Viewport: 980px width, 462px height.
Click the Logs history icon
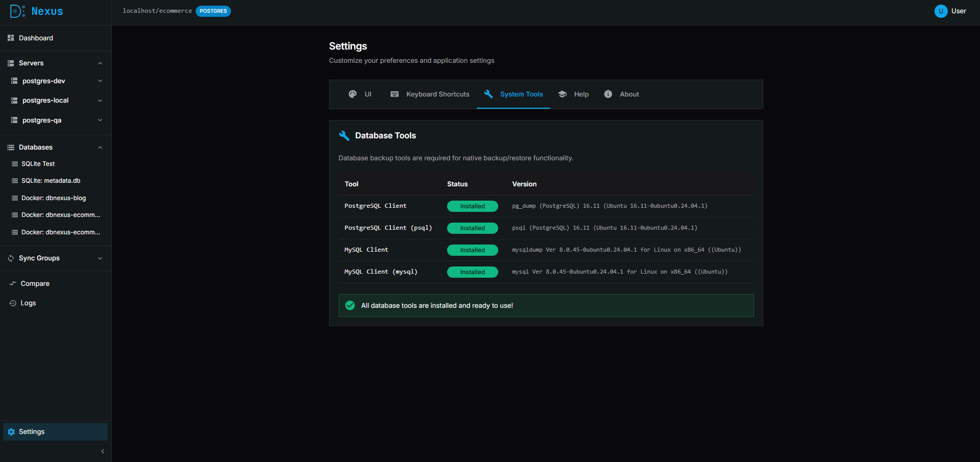[13, 303]
